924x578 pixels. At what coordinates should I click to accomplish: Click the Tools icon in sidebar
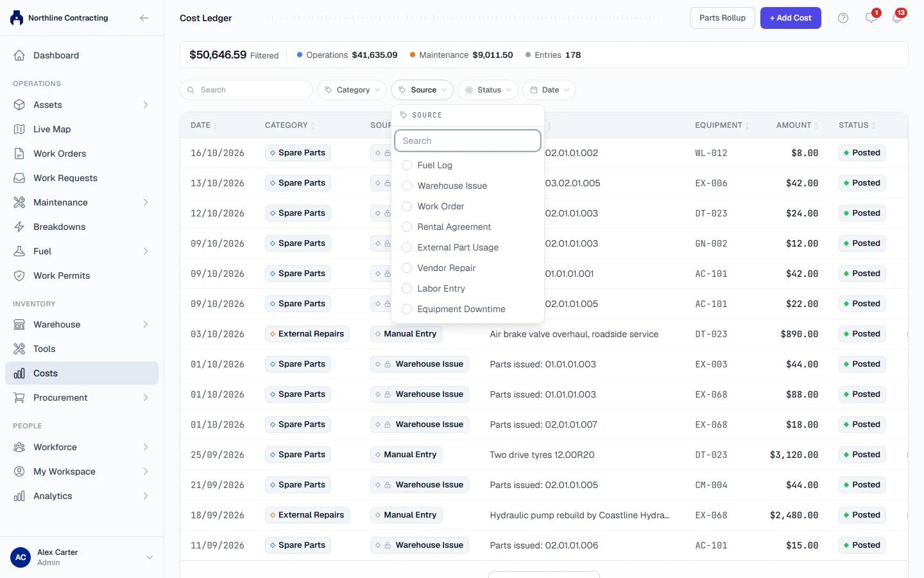pyautogui.click(x=19, y=349)
